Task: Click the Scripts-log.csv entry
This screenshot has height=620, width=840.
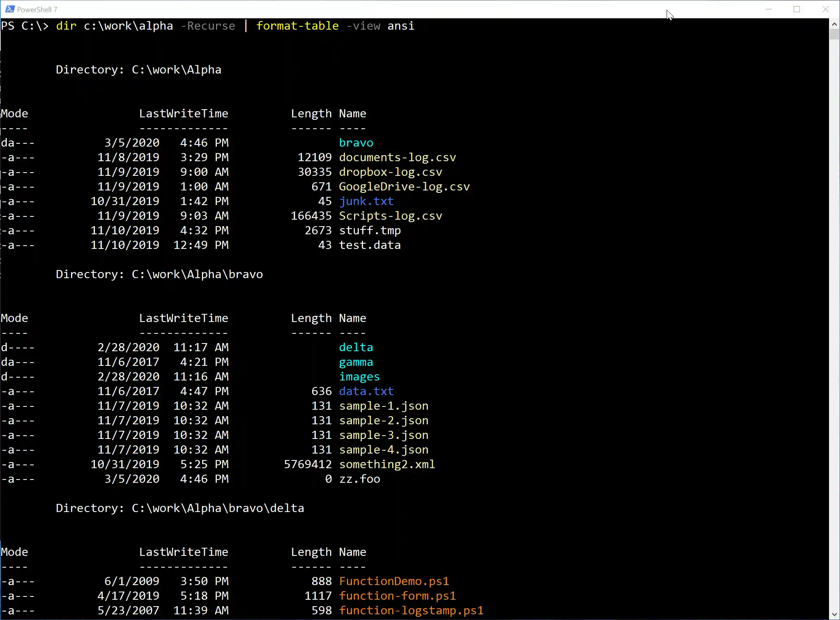Action: tap(391, 216)
